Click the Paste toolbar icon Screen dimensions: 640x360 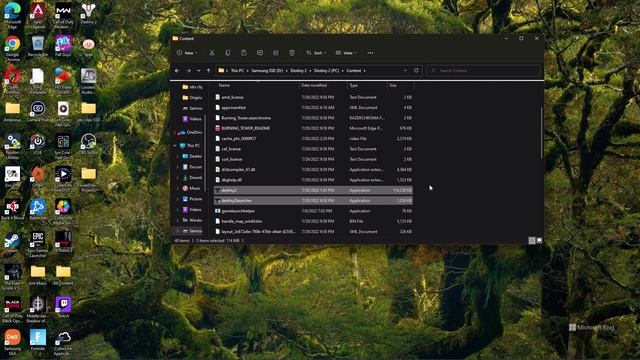(x=244, y=53)
